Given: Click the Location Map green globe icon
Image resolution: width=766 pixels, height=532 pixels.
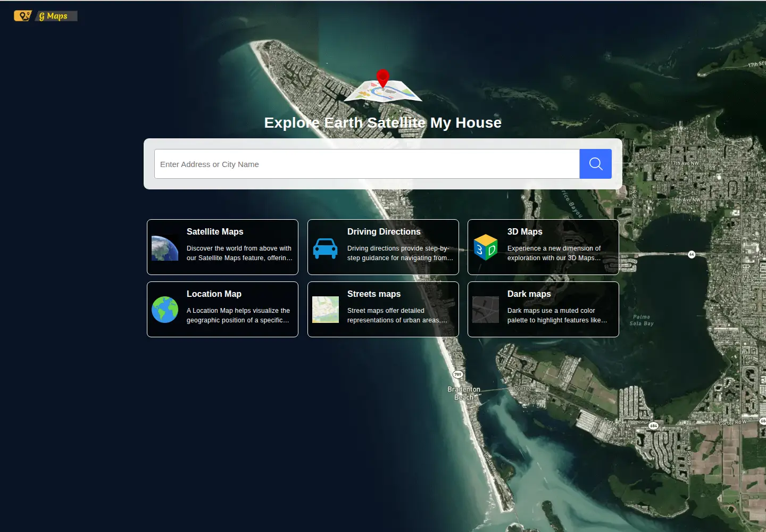Looking at the screenshot, I should coord(165,310).
